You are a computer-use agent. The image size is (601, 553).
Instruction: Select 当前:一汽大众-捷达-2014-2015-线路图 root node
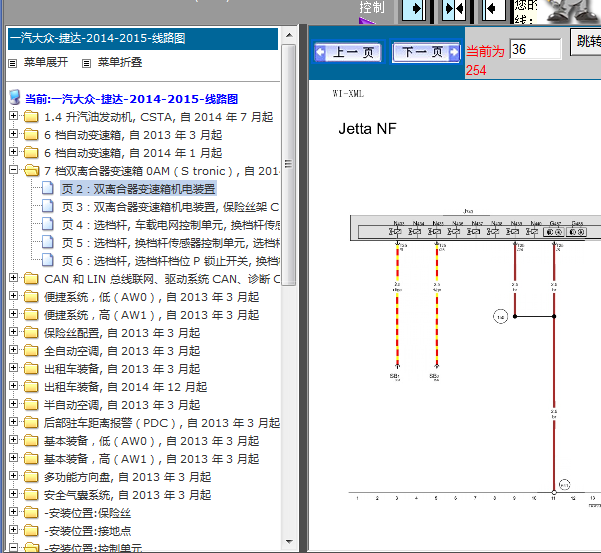(131, 99)
